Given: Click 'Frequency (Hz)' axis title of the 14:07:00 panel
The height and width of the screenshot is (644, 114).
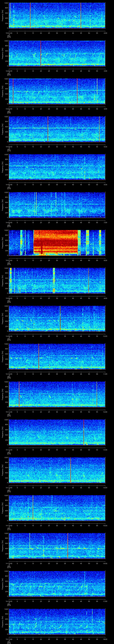Looking at the screenshot, I should click(x=3, y=243).
